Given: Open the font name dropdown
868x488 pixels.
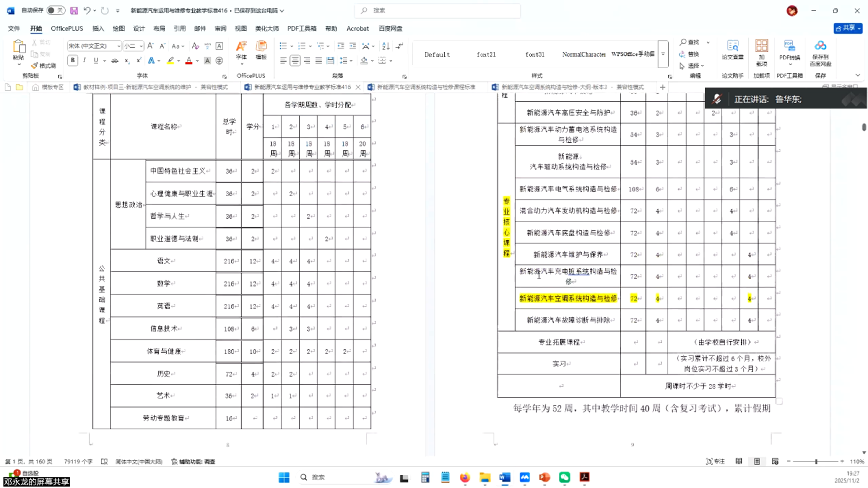Looking at the screenshot, I should pyautogui.click(x=119, y=46).
